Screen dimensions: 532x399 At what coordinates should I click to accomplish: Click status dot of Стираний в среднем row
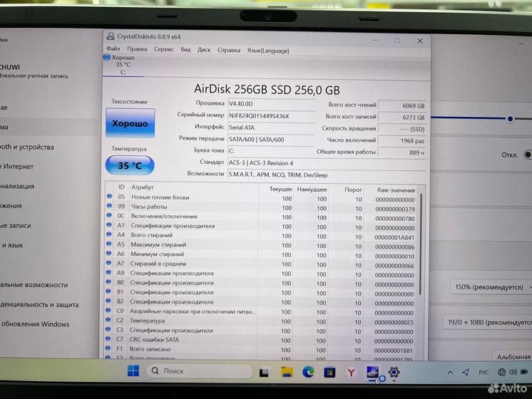pos(108,263)
